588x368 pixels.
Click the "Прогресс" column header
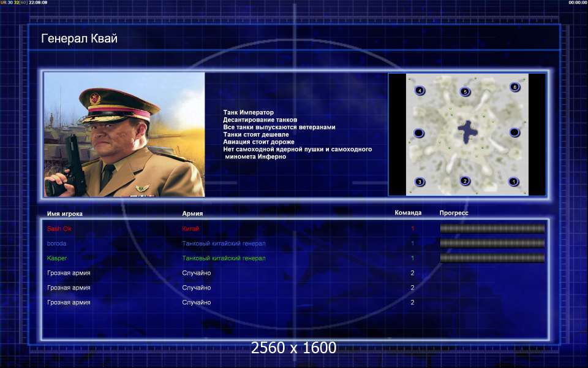[454, 213]
